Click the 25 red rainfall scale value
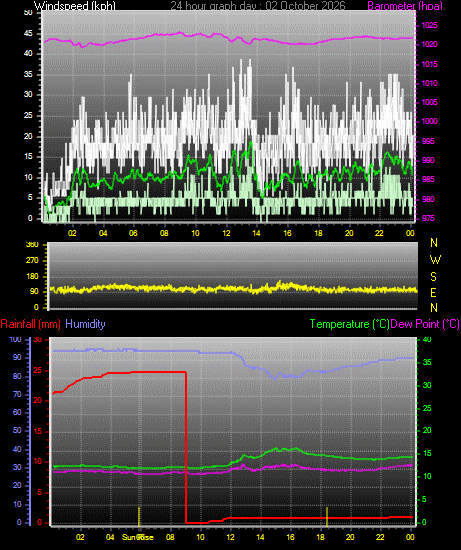Image resolution: width=461 pixels, height=550 pixels. click(37, 370)
